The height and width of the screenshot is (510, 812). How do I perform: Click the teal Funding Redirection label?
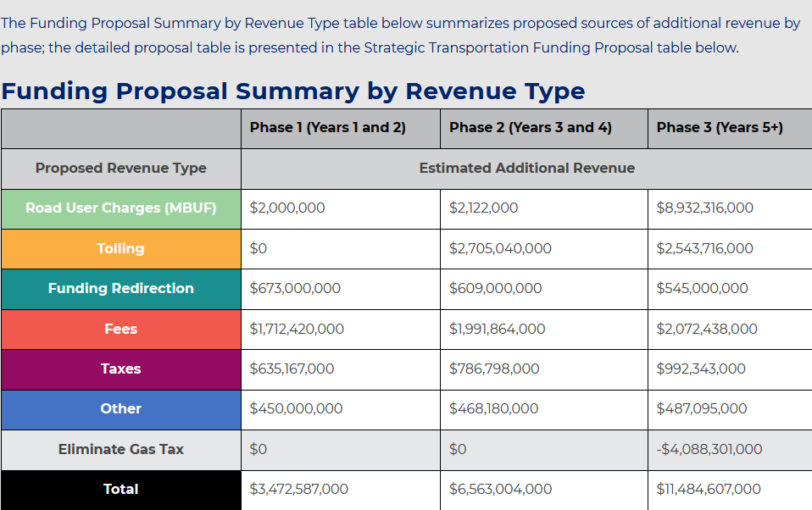point(120,289)
